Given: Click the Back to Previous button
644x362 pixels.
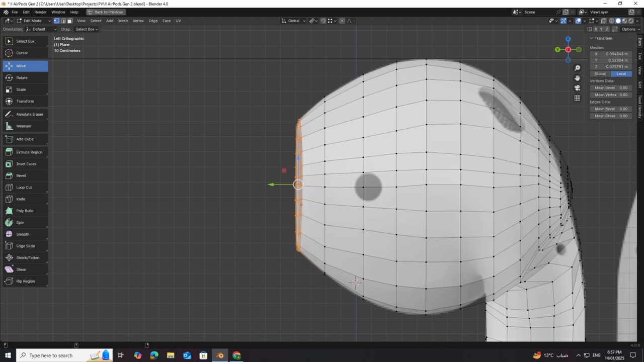Looking at the screenshot, I should pyautogui.click(x=105, y=12).
